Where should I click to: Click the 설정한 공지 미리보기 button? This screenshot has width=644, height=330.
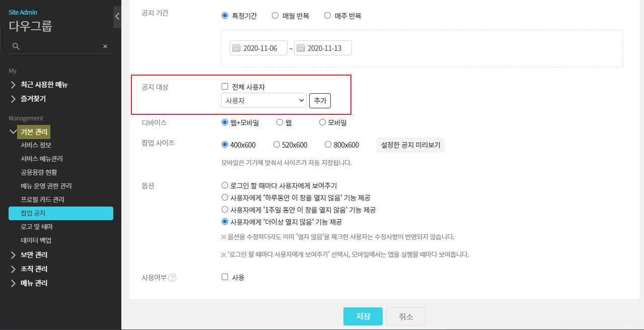(x=410, y=145)
